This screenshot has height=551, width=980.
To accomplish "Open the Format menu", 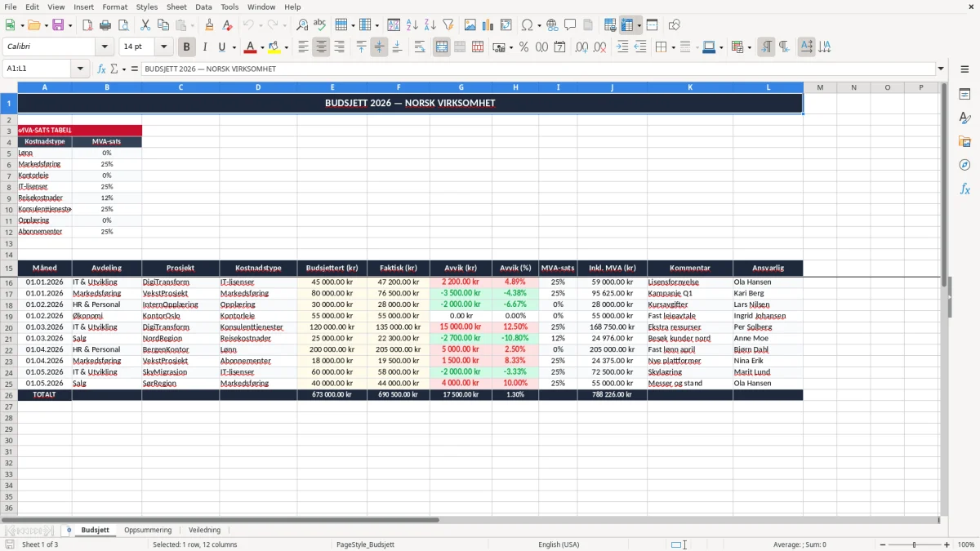I will coord(114,7).
